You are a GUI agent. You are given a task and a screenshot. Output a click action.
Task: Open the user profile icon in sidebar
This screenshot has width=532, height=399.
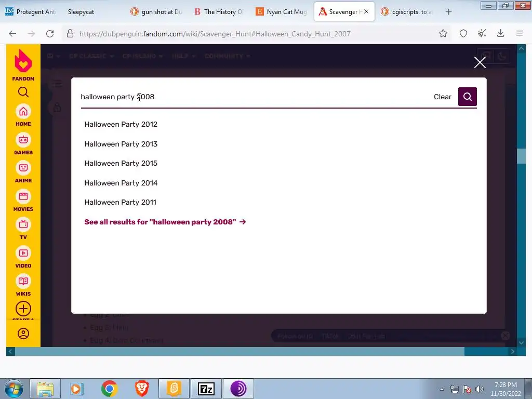[23, 334]
